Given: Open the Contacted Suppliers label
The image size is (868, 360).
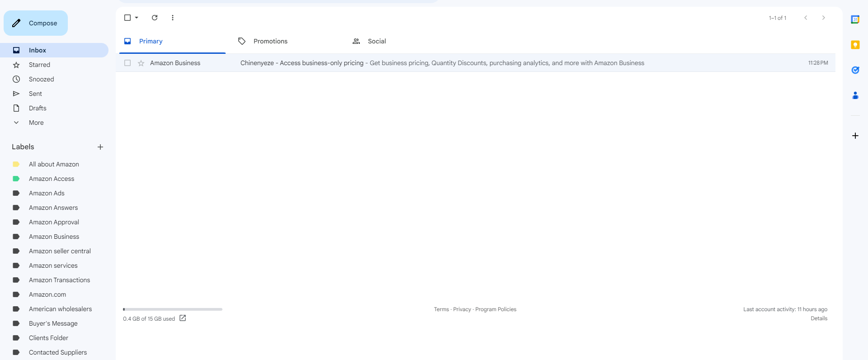Looking at the screenshot, I should coord(54,352).
